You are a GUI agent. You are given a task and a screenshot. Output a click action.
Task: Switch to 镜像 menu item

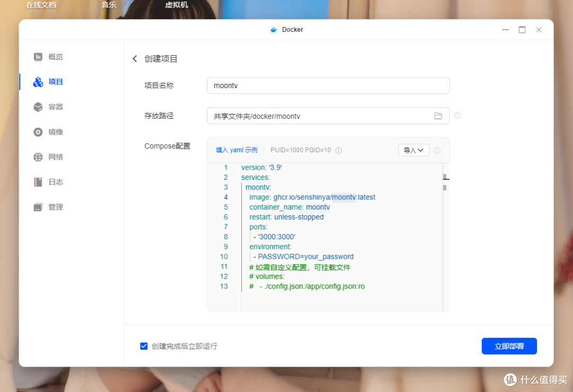[x=56, y=132]
